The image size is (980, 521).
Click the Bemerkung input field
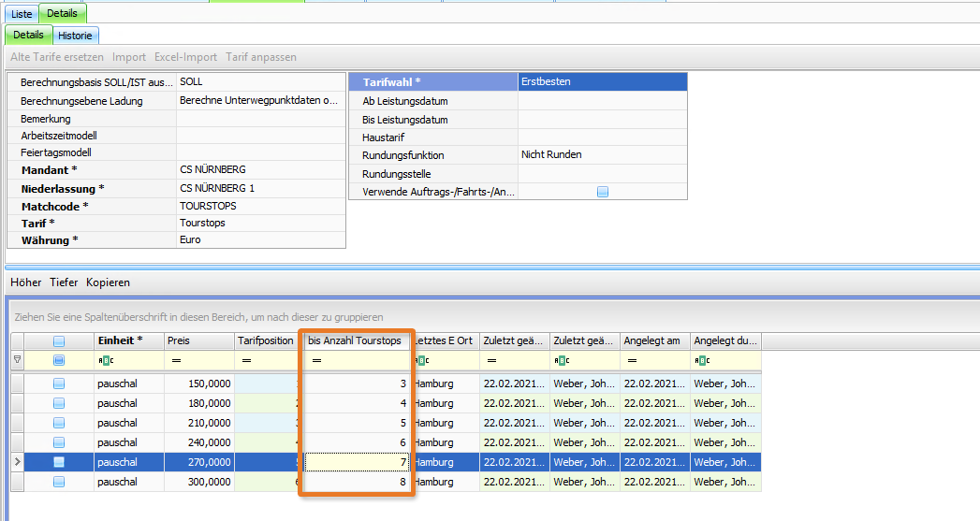[x=259, y=119]
